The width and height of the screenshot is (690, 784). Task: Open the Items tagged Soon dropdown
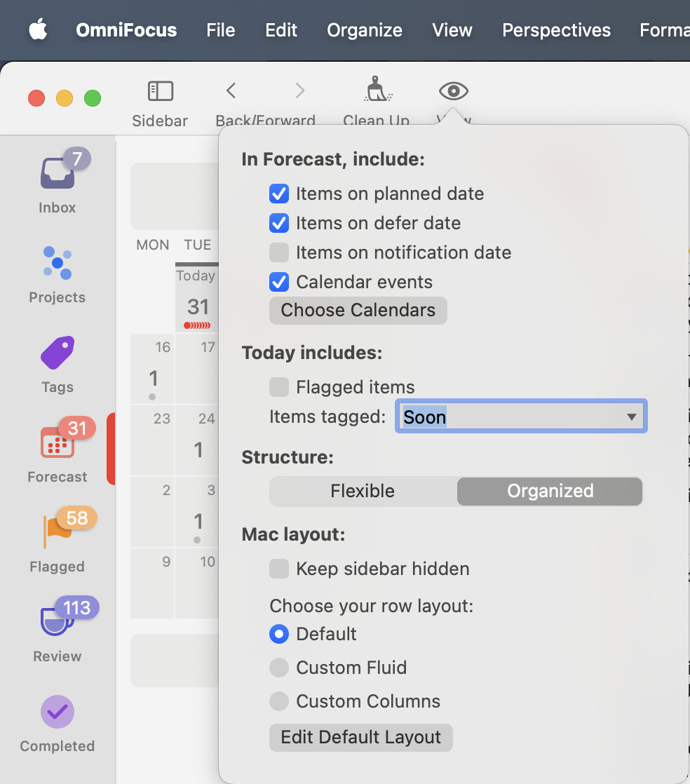pyautogui.click(x=521, y=417)
